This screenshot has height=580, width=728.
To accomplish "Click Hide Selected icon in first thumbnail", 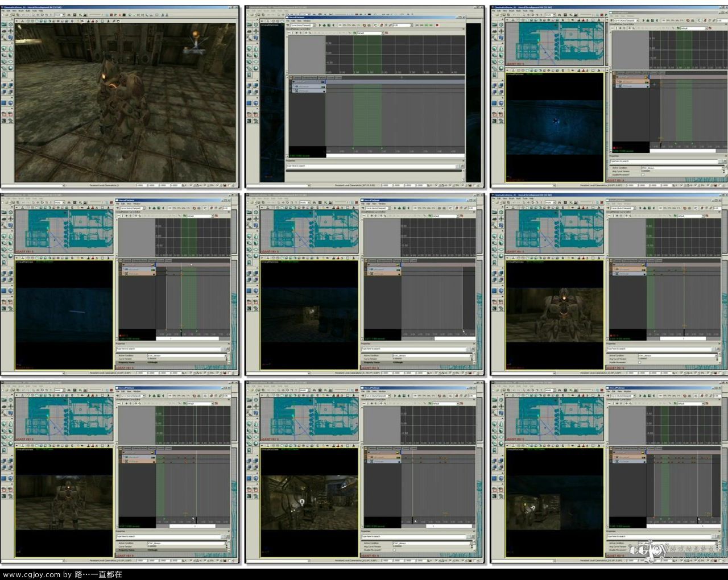I will [x=11, y=114].
